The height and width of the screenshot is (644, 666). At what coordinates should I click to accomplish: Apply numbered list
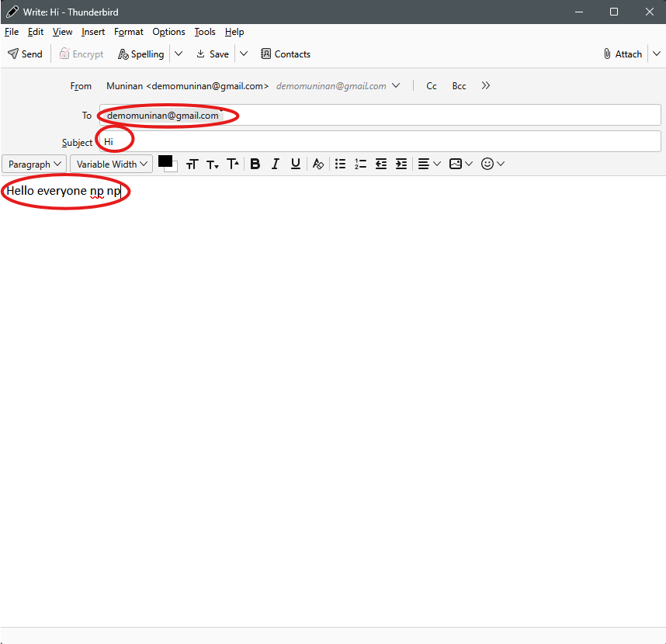tap(361, 164)
